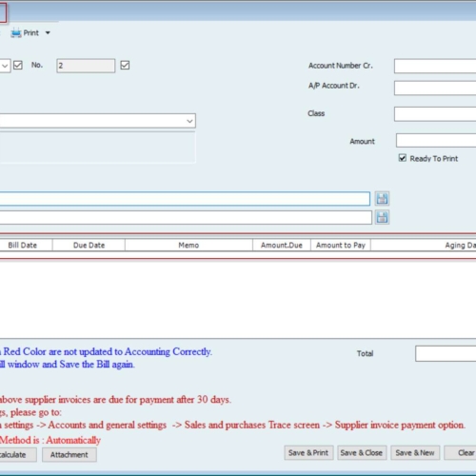Click the Save & Close button

coord(362,453)
